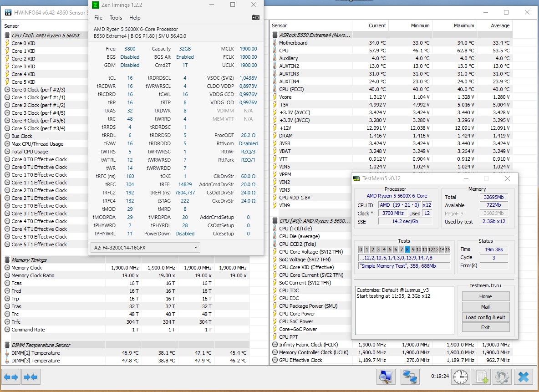The height and width of the screenshot is (392, 539).
Task: Select the Command Rate timing row
Action: tap(126, 330)
